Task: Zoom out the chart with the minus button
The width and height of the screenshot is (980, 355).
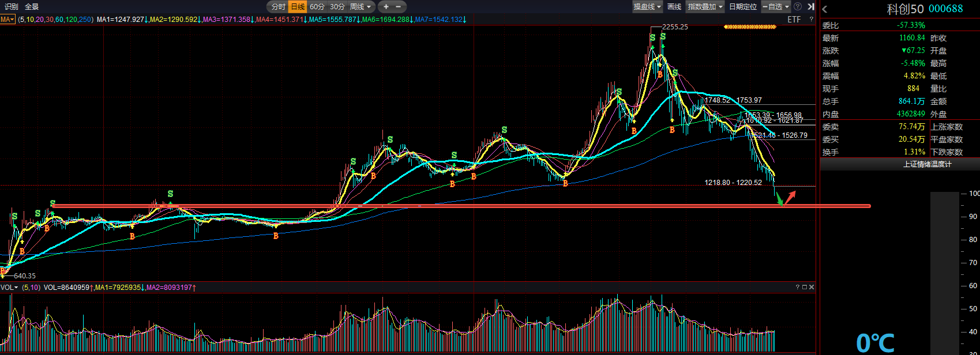Action: coord(398,7)
